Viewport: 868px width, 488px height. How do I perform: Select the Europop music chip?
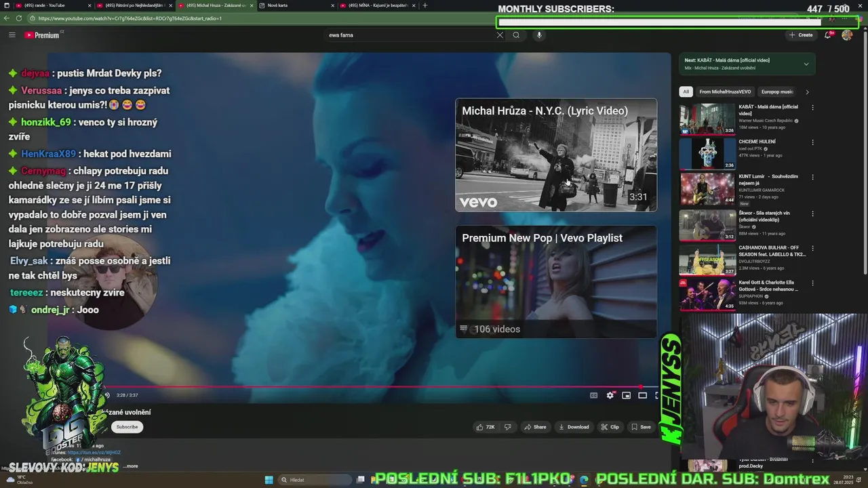[777, 91]
